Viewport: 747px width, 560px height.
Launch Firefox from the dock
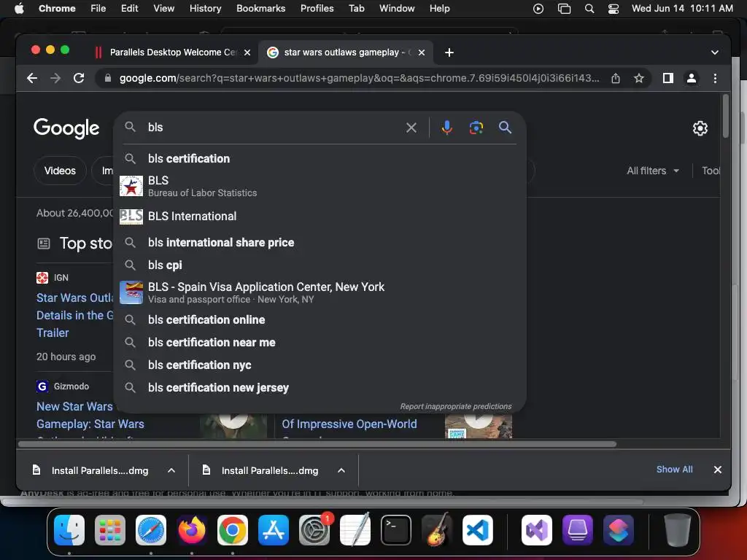coord(192,529)
